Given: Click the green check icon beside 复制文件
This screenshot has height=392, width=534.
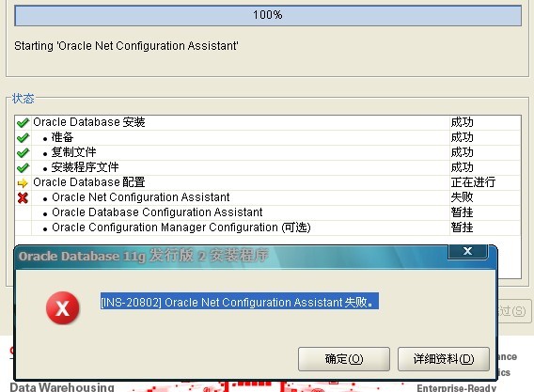Looking at the screenshot, I should tap(23, 152).
